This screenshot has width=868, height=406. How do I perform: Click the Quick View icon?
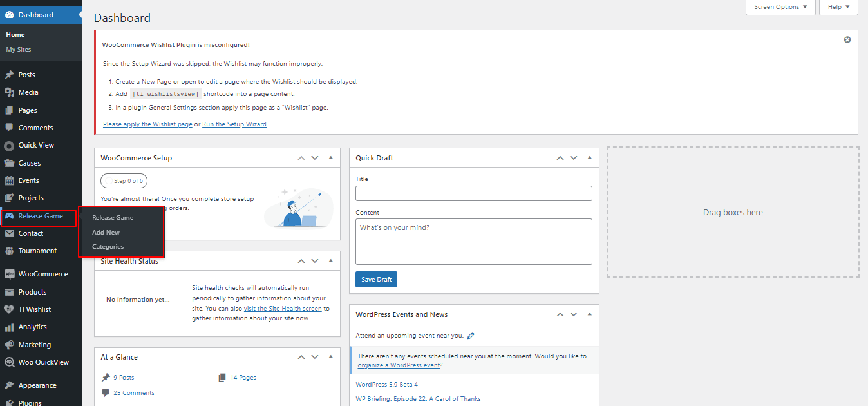[x=9, y=146]
